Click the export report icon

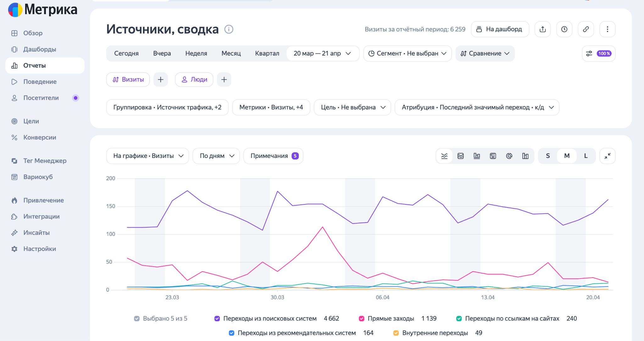pyautogui.click(x=543, y=29)
